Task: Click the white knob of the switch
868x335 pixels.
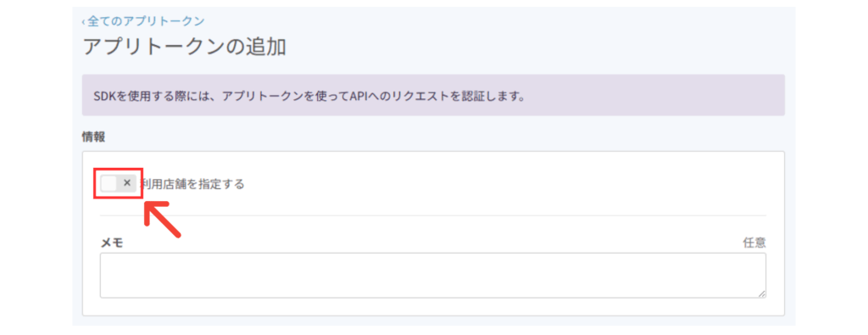Action: click(109, 183)
